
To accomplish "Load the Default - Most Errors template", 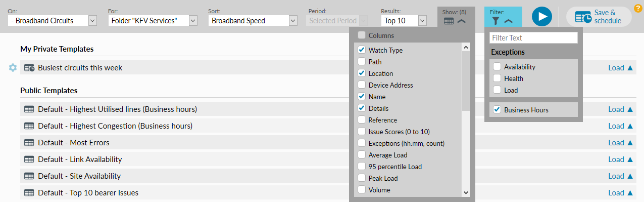I will pyautogui.click(x=620, y=143).
